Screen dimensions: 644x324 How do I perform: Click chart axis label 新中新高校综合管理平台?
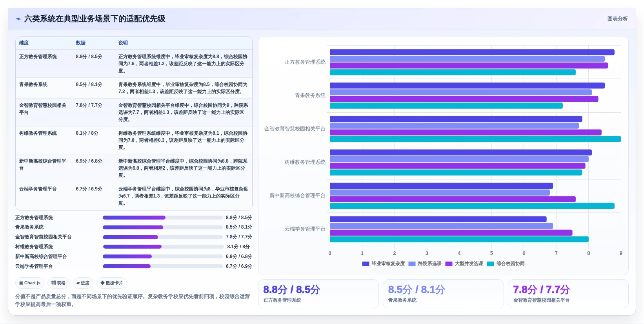pyautogui.click(x=297, y=196)
